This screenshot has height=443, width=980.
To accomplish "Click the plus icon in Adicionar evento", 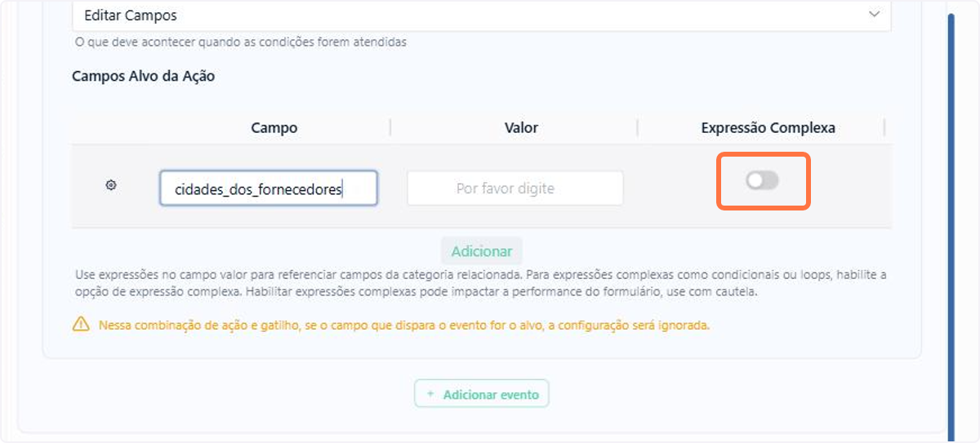I will tap(430, 393).
